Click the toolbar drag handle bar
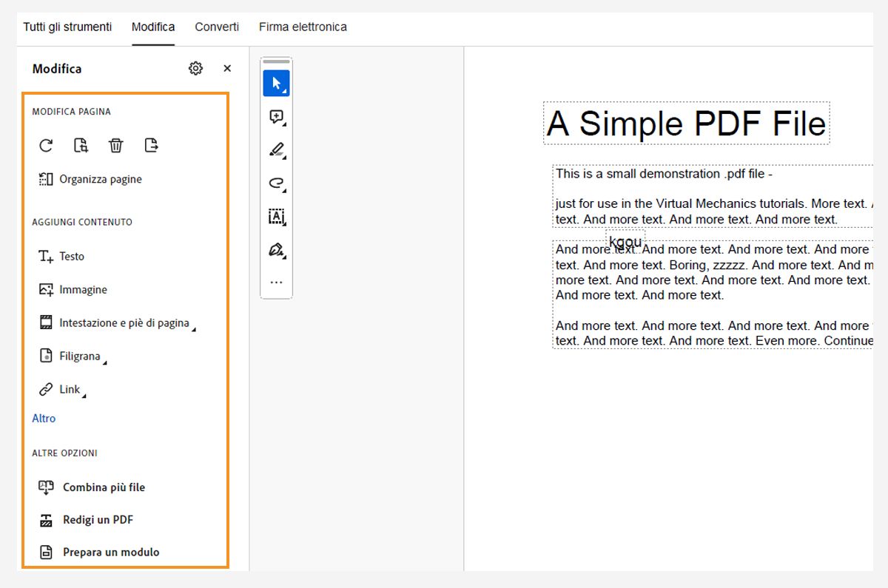The width and height of the screenshot is (888, 588). click(x=276, y=61)
